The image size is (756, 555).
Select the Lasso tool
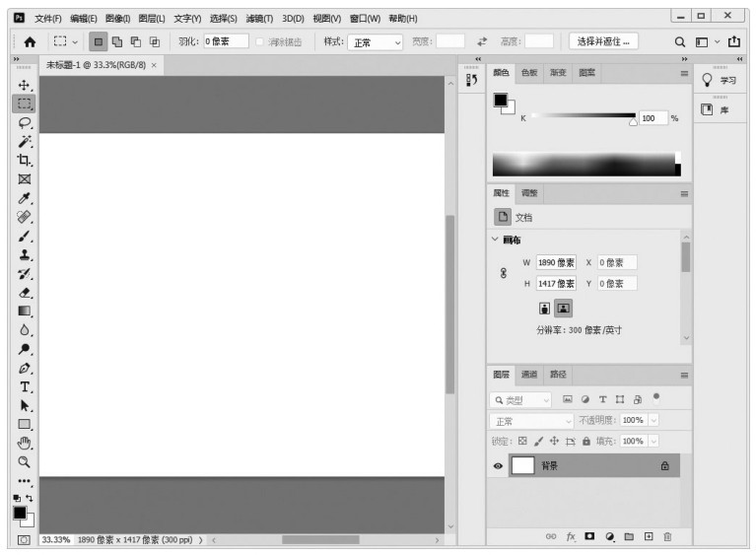tap(25, 122)
